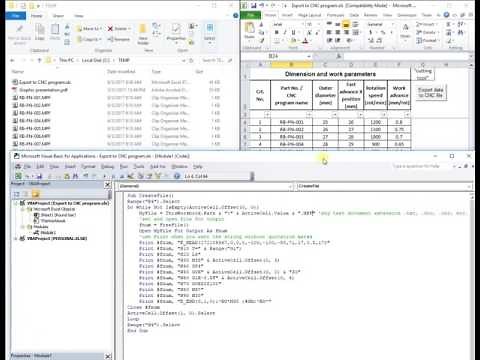The width and height of the screenshot is (480, 360).
Task: Open filter dropdown for Part No. column
Action: (x=309, y=115)
